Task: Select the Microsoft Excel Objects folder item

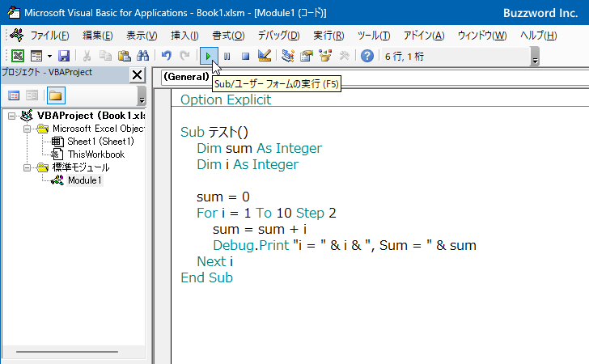Action: tap(99, 129)
